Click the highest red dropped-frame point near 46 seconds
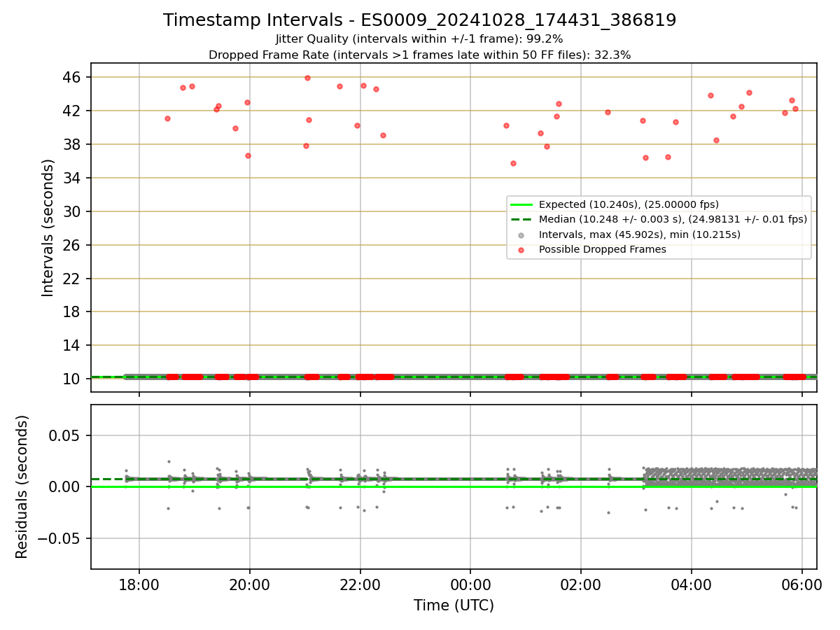Viewport: 840px width, 630px height. pyautogui.click(x=307, y=78)
